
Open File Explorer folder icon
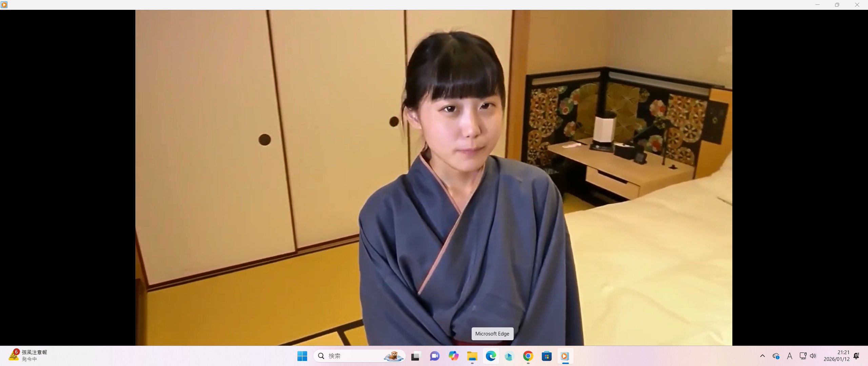point(472,356)
